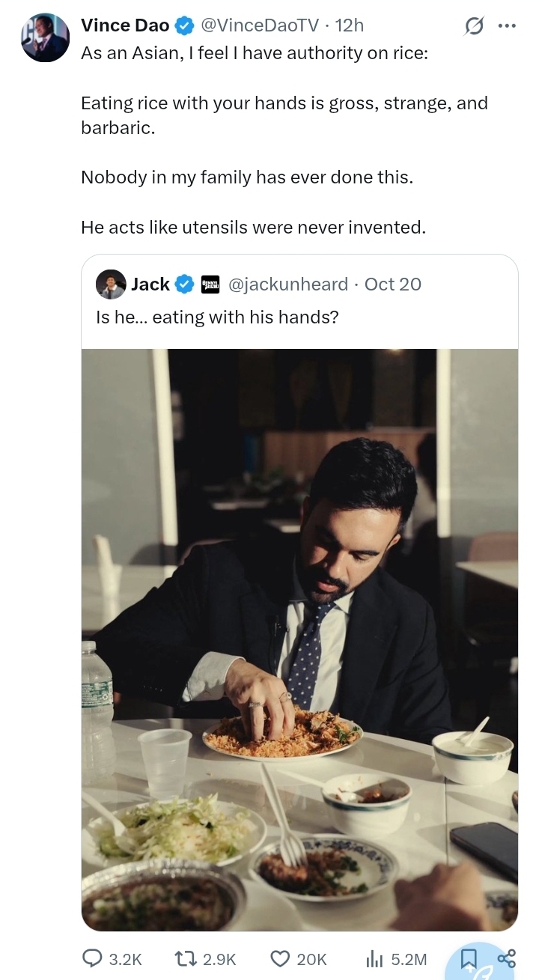Click the Oct 20 date of quoted post

pyautogui.click(x=393, y=284)
